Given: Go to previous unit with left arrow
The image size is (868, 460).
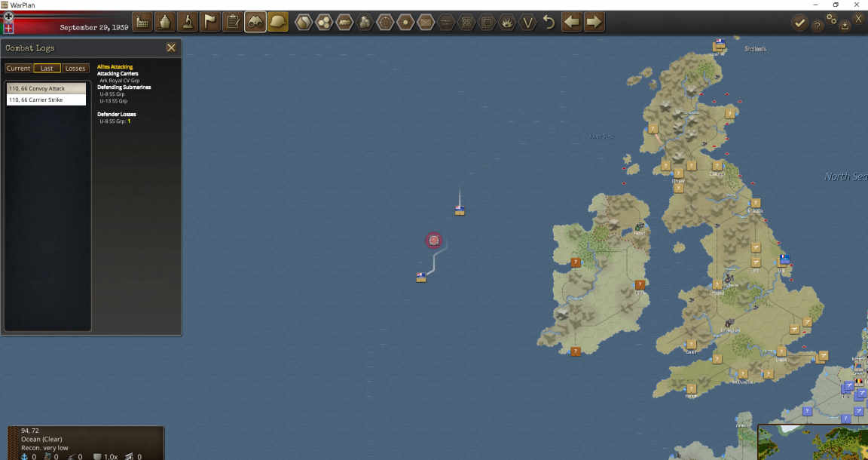Looking at the screenshot, I should pos(572,22).
